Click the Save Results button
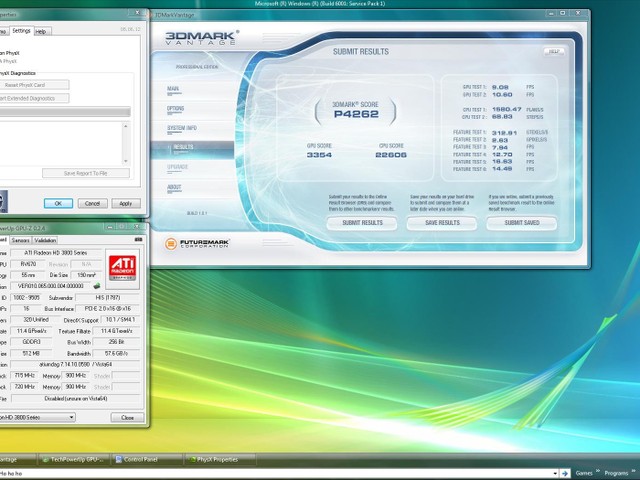Viewport: 640px width, 480px height. pyautogui.click(x=442, y=223)
